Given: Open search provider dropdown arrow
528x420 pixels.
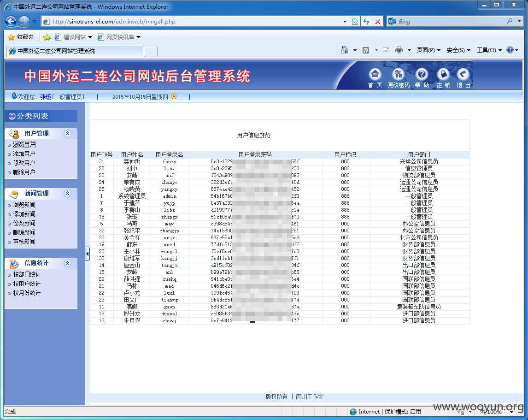Looking at the screenshot, I should click(x=519, y=21).
